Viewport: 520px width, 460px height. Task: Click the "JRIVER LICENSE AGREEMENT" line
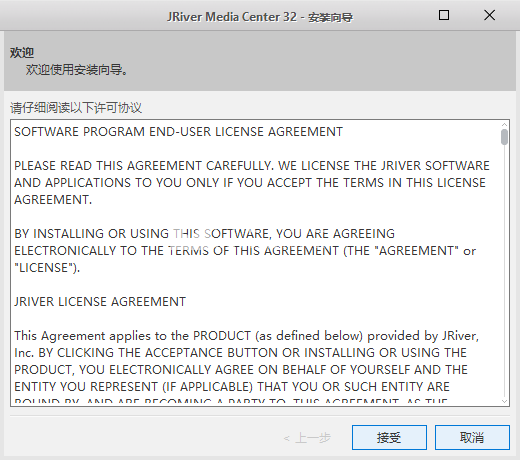point(100,302)
